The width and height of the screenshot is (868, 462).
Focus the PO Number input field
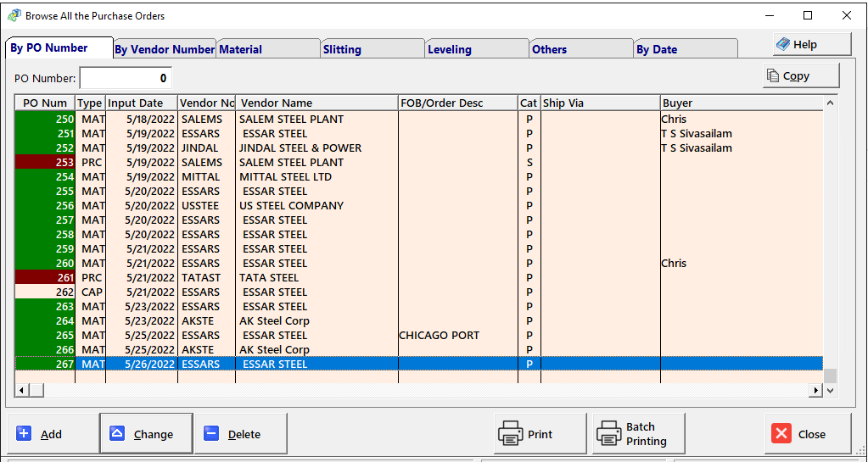pos(126,78)
